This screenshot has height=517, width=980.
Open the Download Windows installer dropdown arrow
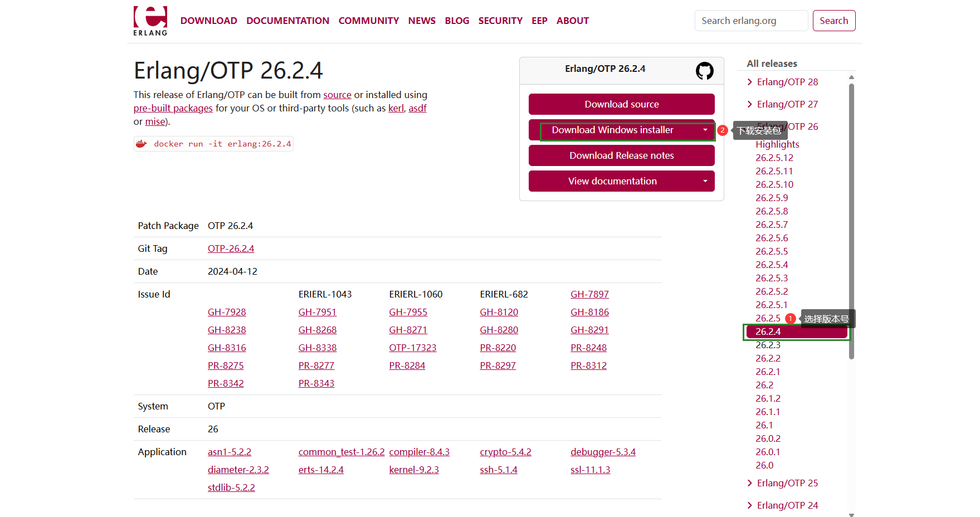[x=705, y=130]
